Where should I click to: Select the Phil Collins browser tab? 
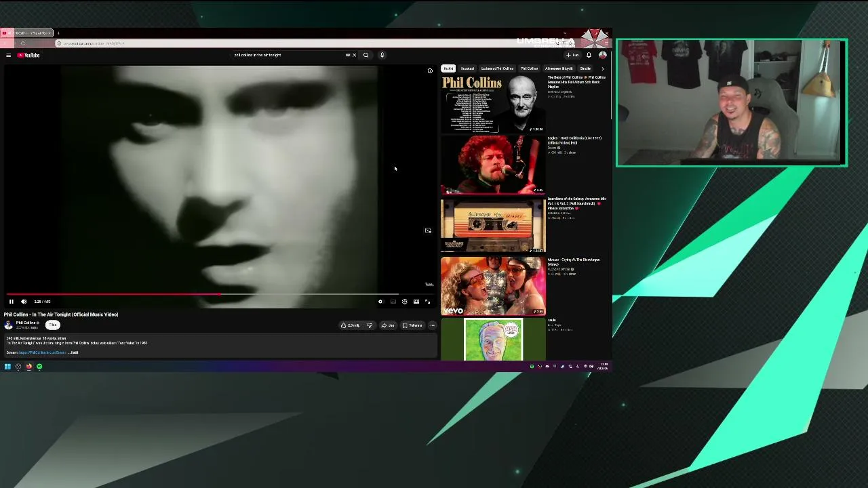click(x=27, y=33)
